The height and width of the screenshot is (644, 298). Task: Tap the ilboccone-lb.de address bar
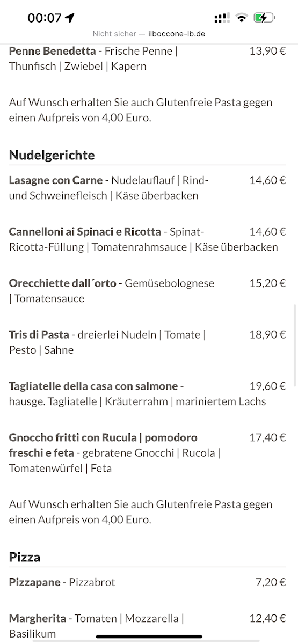click(x=149, y=34)
